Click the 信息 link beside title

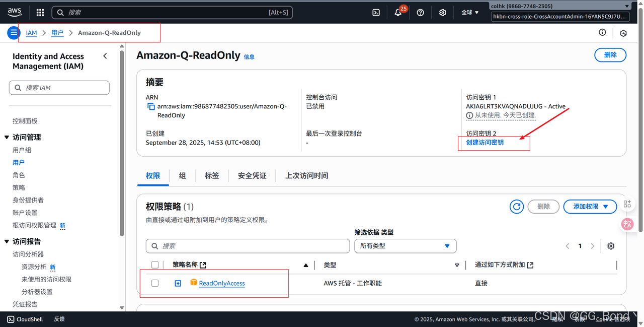[249, 57]
